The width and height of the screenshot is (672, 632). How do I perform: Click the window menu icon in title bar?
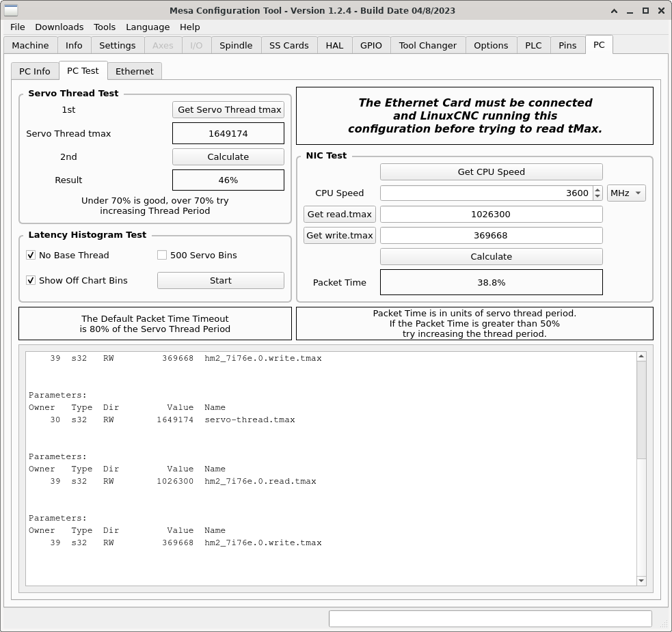coord(11,10)
